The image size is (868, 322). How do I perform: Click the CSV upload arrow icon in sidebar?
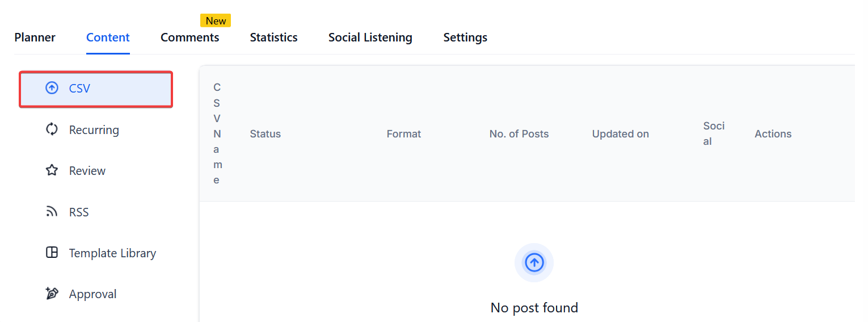coord(52,88)
